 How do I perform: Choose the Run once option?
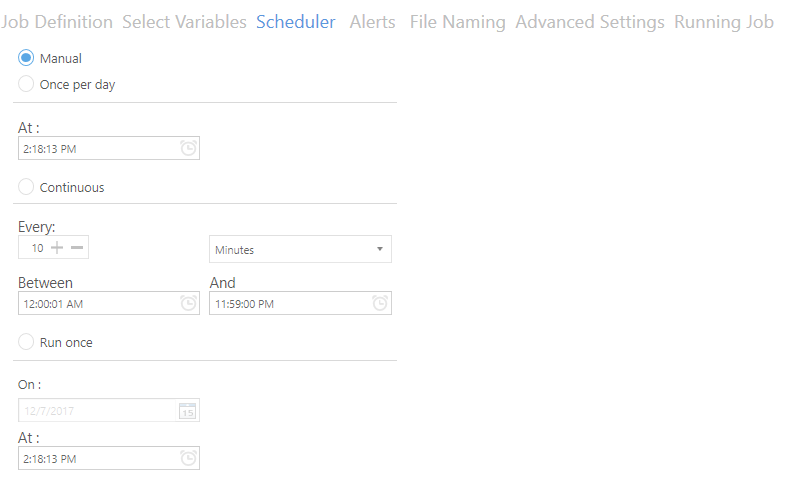26,342
